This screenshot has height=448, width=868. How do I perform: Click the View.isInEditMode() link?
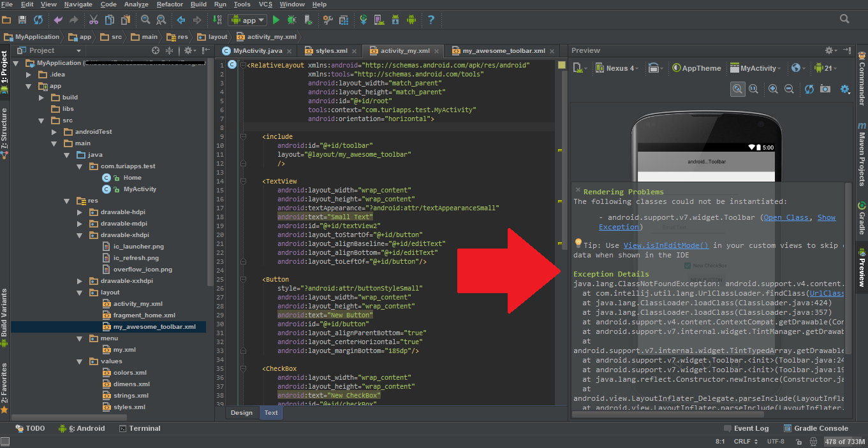[666, 245]
